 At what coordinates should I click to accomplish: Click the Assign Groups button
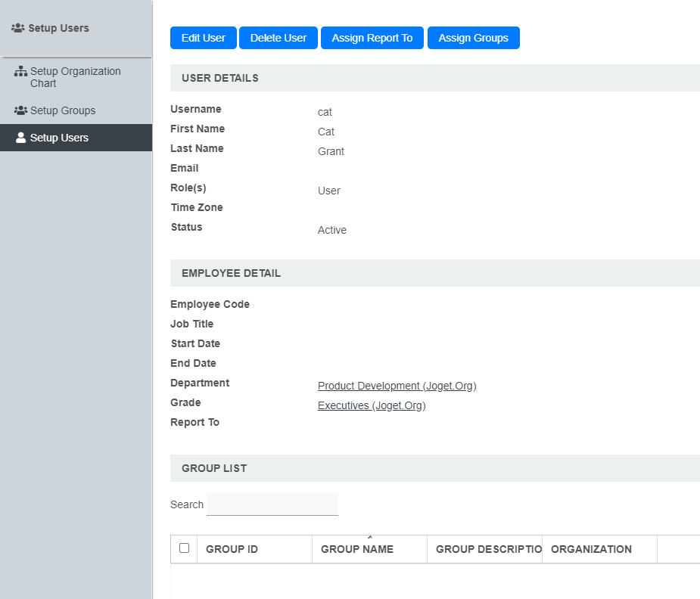point(474,38)
